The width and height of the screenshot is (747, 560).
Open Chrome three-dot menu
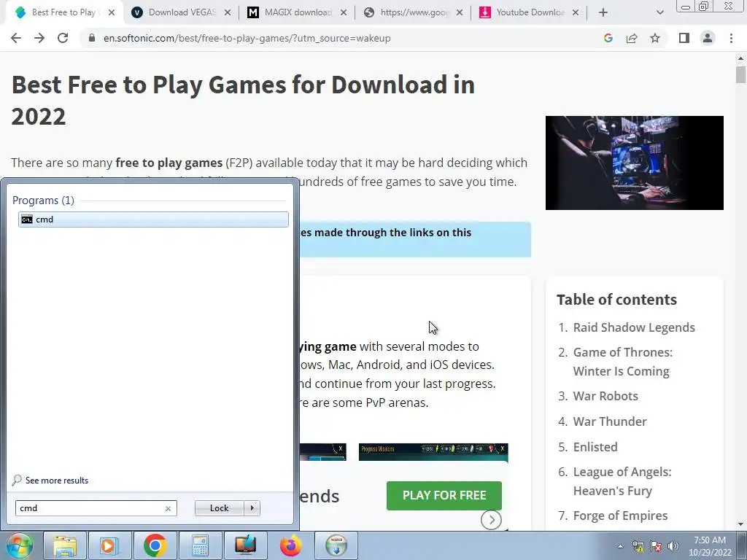[731, 38]
